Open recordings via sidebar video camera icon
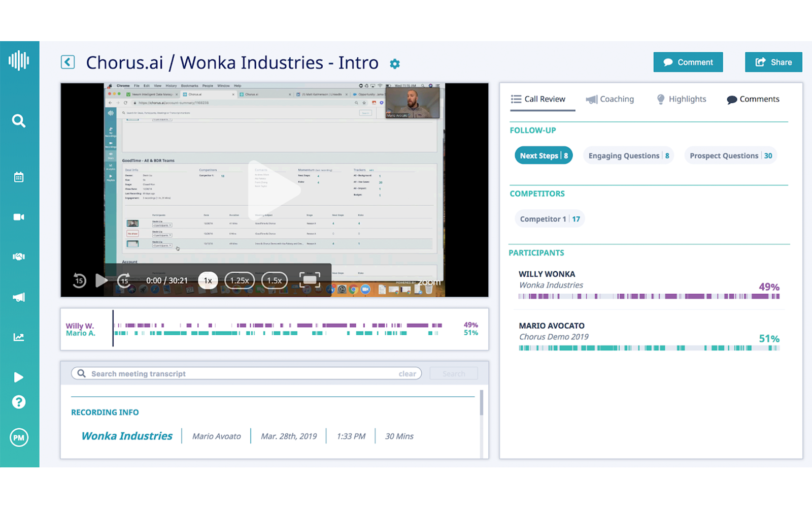The image size is (812, 508). click(x=19, y=217)
